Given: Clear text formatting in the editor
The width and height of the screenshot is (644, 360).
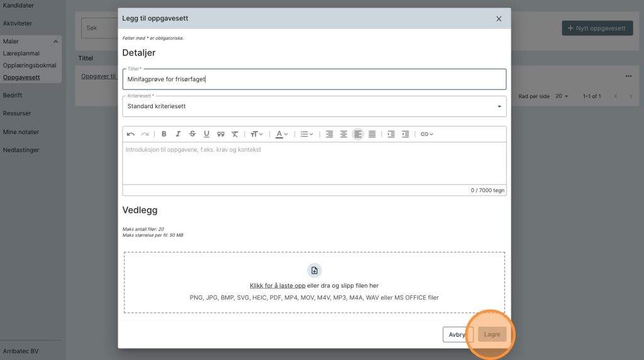Looking at the screenshot, I should click(x=235, y=134).
